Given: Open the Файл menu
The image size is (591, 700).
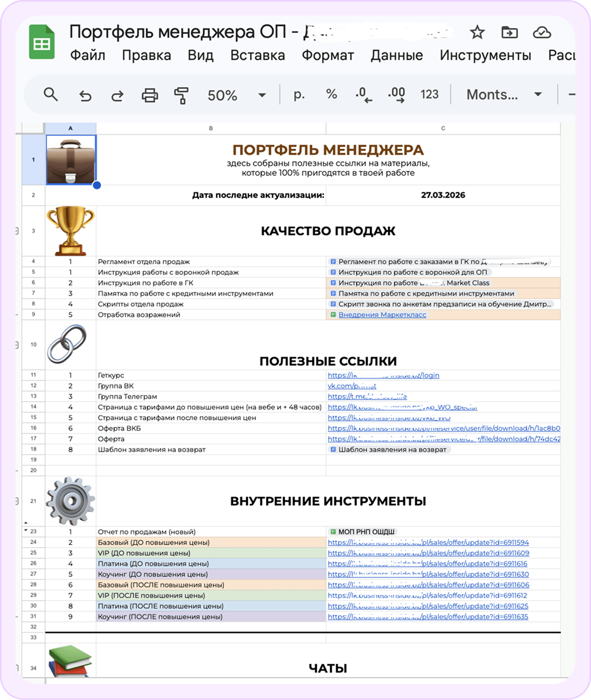Looking at the screenshot, I should pyautogui.click(x=88, y=55).
